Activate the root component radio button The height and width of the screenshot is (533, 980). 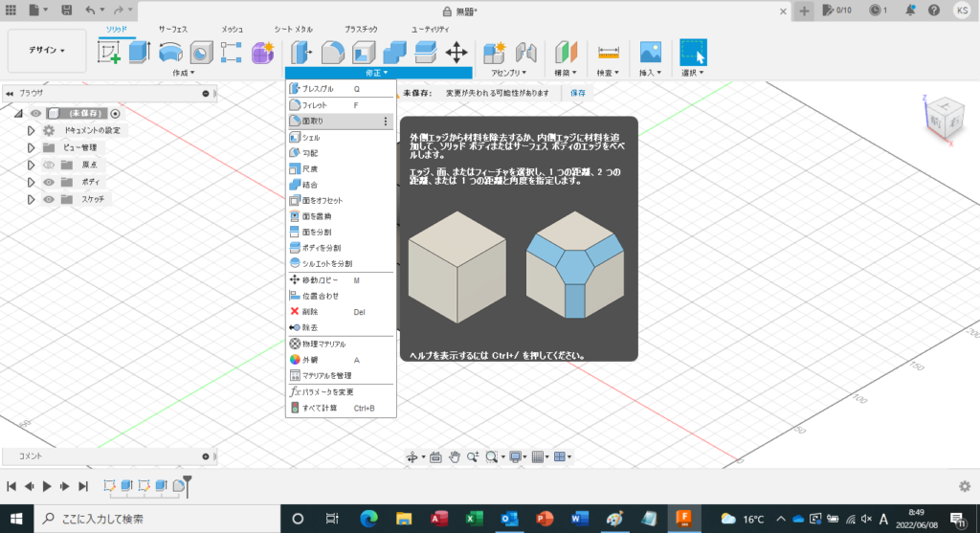point(115,113)
